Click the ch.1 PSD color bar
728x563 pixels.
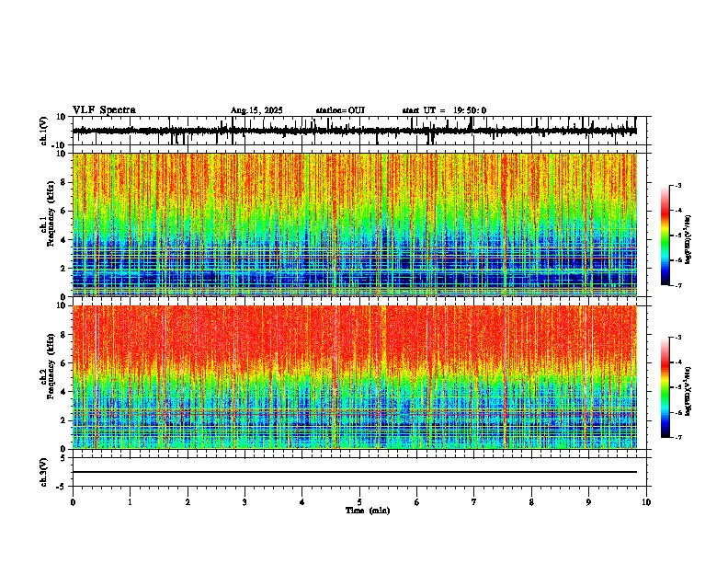(665, 236)
